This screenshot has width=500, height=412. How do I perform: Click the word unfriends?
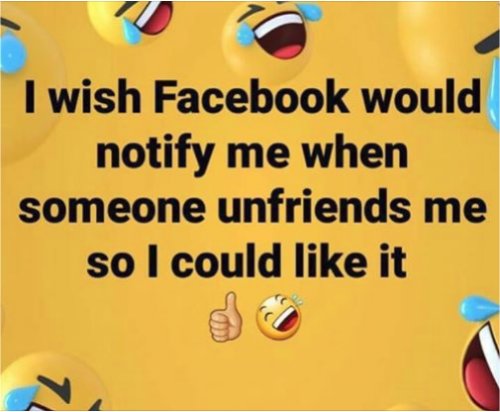(x=314, y=208)
